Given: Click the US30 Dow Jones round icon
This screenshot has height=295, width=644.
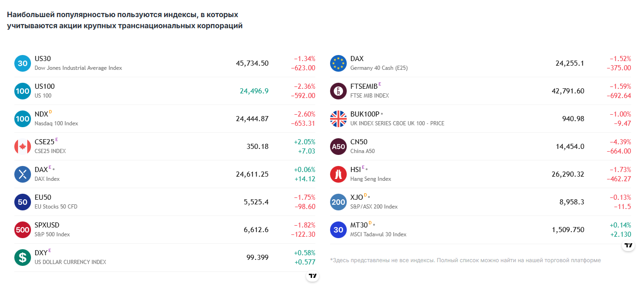Looking at the screenshot, I should pos(23,63).
